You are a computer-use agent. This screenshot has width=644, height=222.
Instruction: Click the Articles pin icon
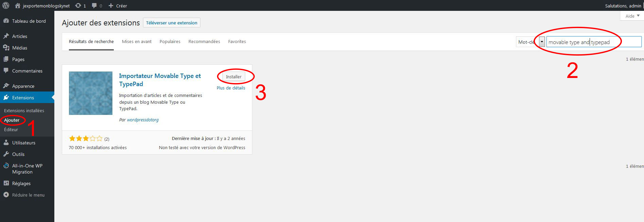[6, 36]
